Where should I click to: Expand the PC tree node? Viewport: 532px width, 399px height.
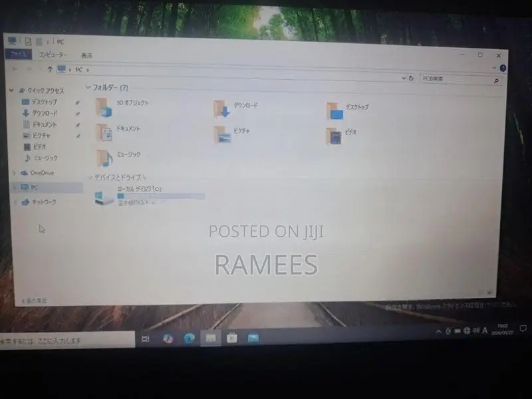pyautogui.click(x=14, y=188)
